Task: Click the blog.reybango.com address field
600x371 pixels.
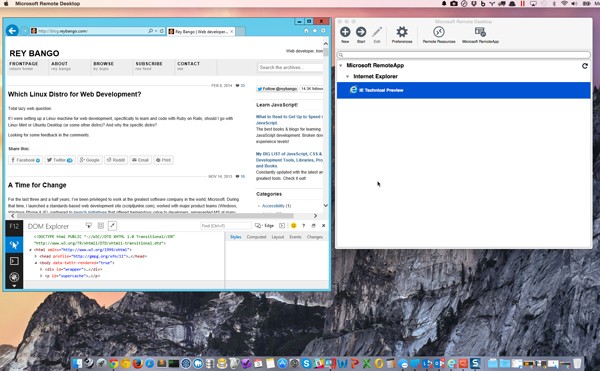Action: pyautogui.click(x=90, y=31)
